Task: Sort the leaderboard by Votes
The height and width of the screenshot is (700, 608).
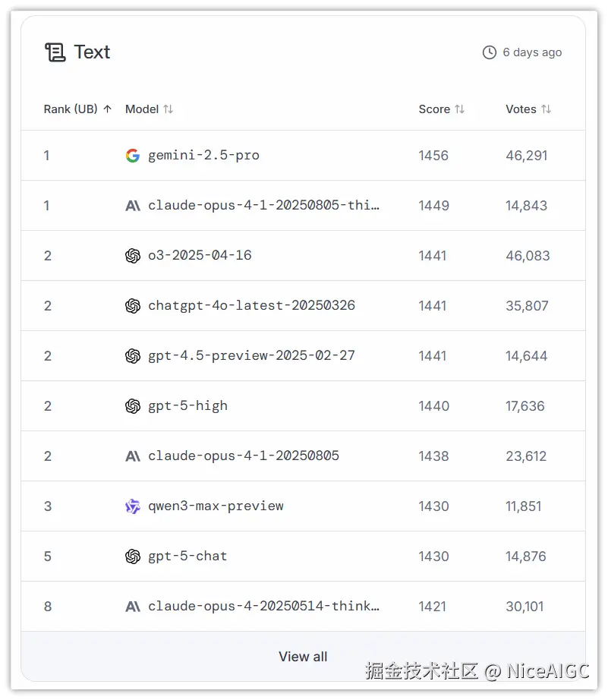Action: [x=547, y=109]
